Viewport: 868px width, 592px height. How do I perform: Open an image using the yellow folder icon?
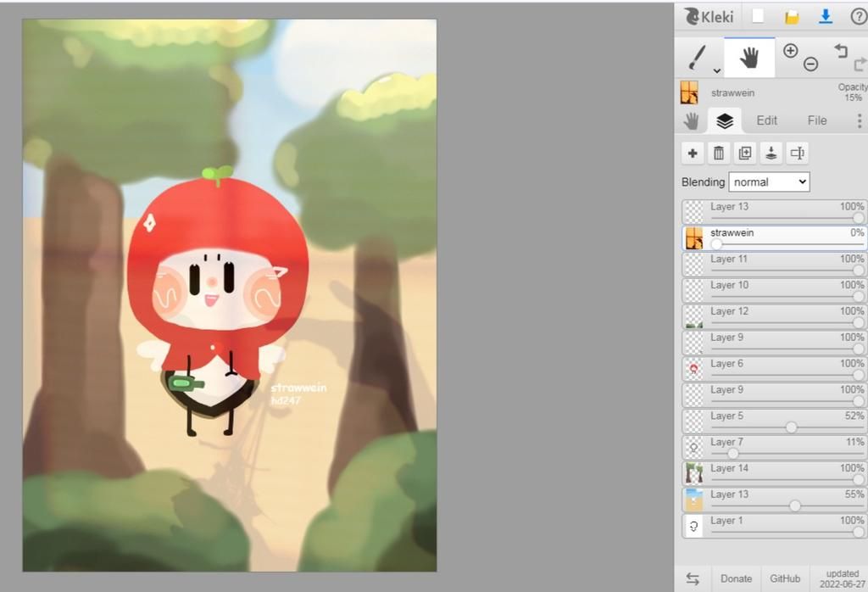point(792,17)
